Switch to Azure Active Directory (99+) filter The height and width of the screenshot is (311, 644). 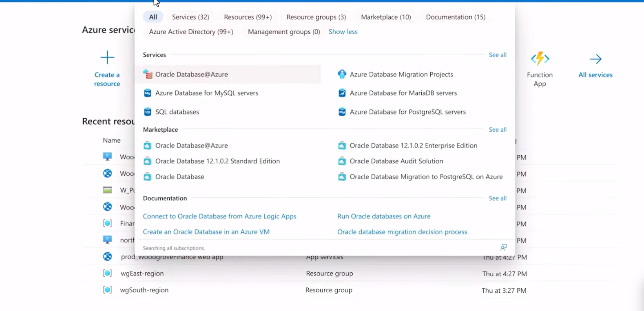pyautogui.click(x=191, y=31)
